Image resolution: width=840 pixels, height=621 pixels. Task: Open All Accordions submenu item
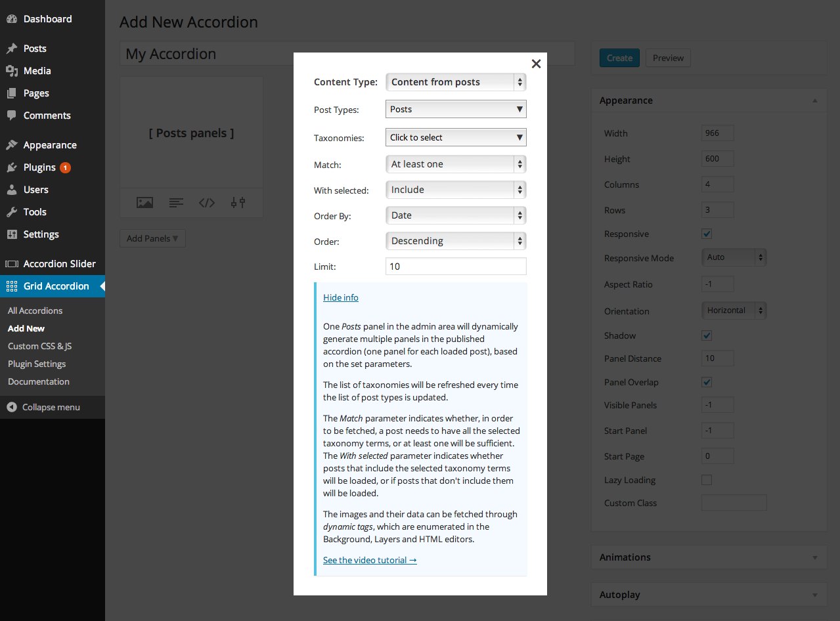(x=35, y=310)
